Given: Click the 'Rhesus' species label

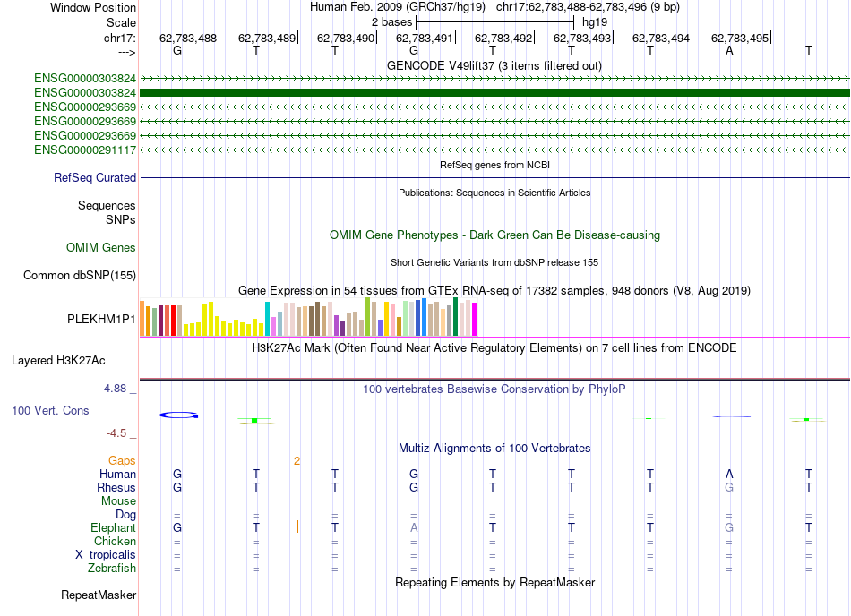Looking at the screenshot, I should pyautogui.click(x=116, y=487).
